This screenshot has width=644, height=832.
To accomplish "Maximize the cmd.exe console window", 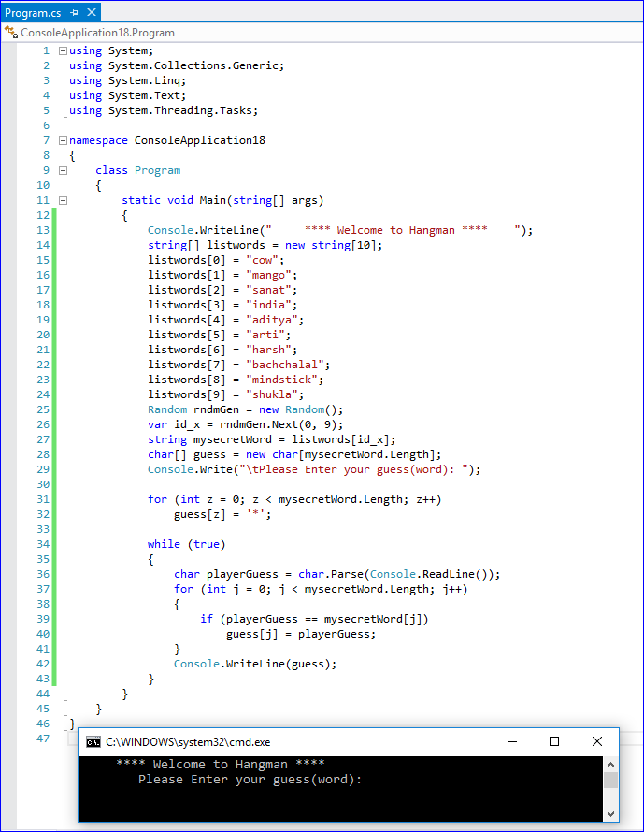I will point(553,741).
